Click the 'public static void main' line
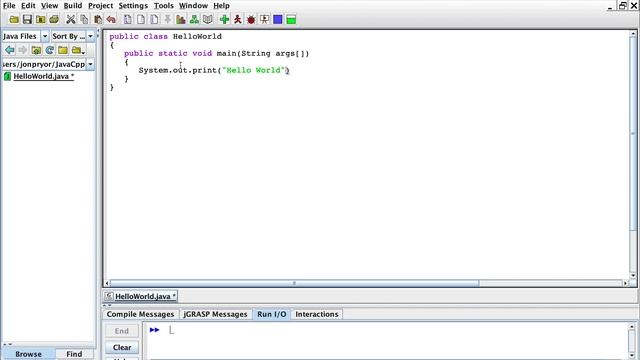 216,53
